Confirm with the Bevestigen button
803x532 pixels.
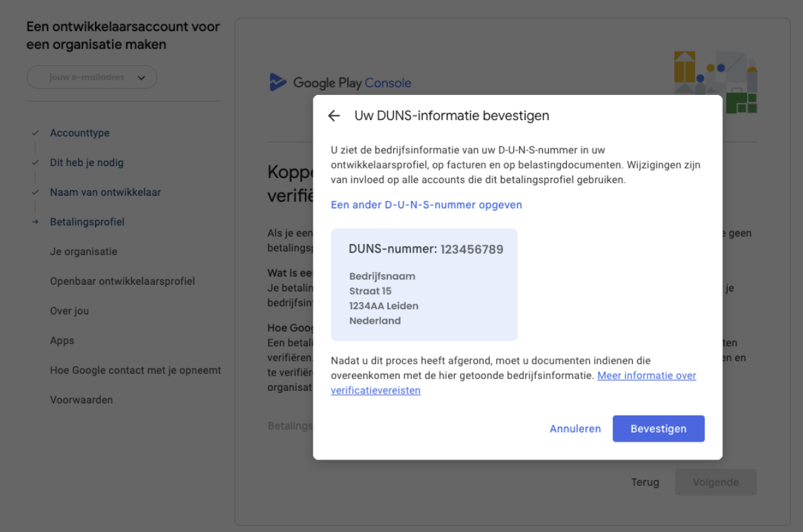coord(658,429)
